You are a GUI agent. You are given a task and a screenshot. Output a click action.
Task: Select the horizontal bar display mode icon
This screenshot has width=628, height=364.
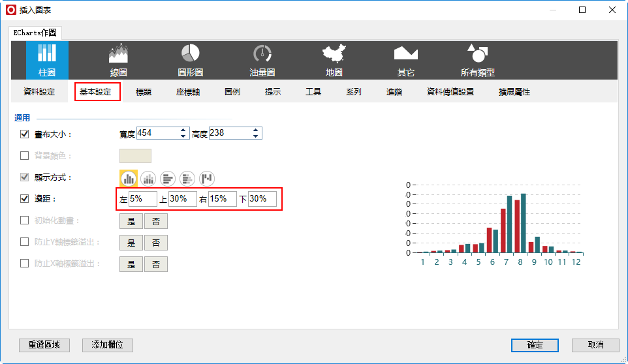pos(168,178)
